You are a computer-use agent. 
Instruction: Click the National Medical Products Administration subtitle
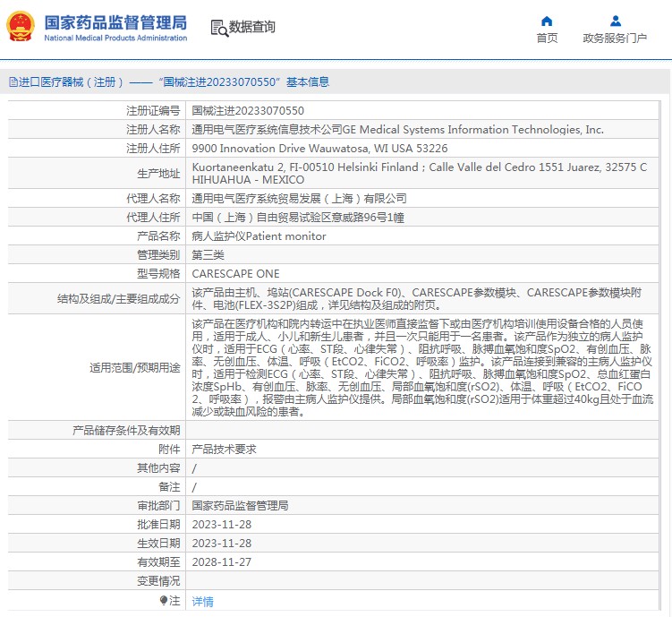(x=115, y=39)
